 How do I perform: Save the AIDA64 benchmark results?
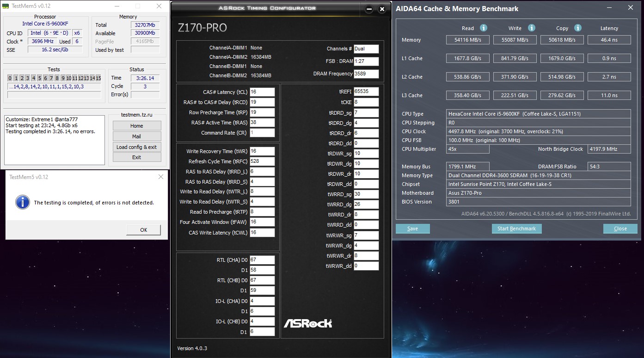(x=413, y=228)
